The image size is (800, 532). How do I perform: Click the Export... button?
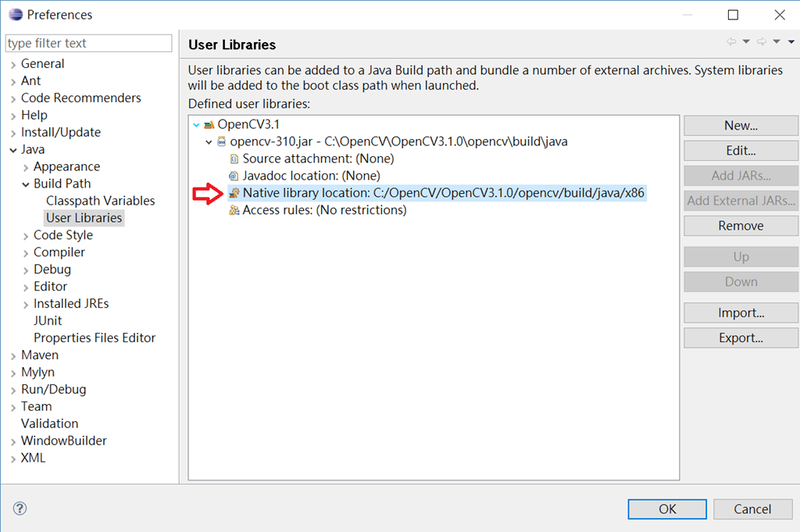pos(741,337)
